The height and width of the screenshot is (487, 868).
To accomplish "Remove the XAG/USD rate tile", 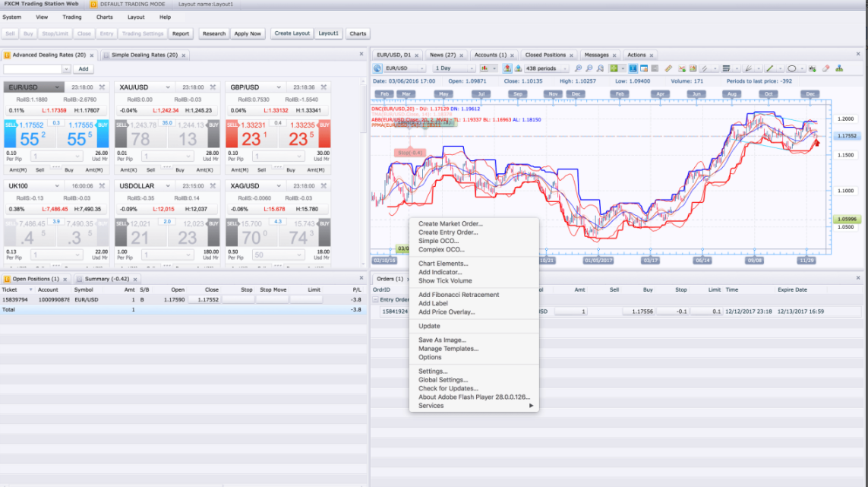I will point(324,185).
